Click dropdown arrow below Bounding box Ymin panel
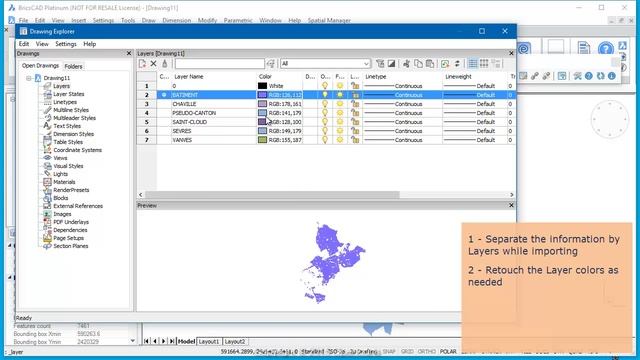Image resolution: width=640 pixels, height=360 pixels. click(133, 341)
